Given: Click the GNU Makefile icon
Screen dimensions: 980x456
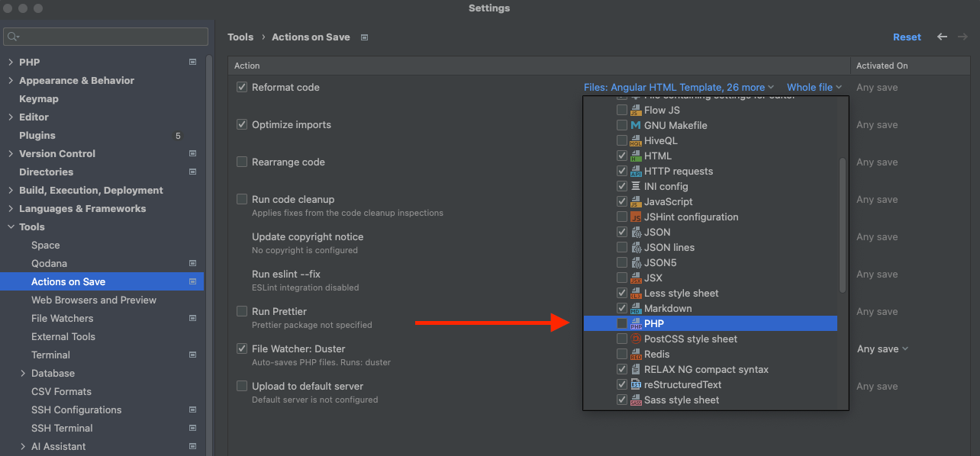Looking at the screenshot, I should (x=636, y=126).
